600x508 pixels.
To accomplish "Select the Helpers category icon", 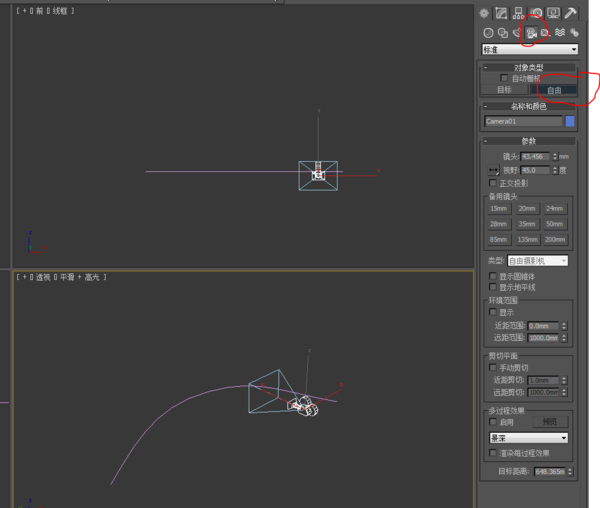I will 546,33.
